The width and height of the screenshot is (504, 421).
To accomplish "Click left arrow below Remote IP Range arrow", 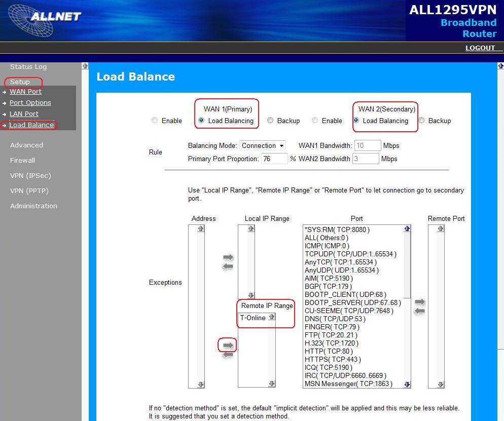I will pyautogui.click(x=228, y=355).
